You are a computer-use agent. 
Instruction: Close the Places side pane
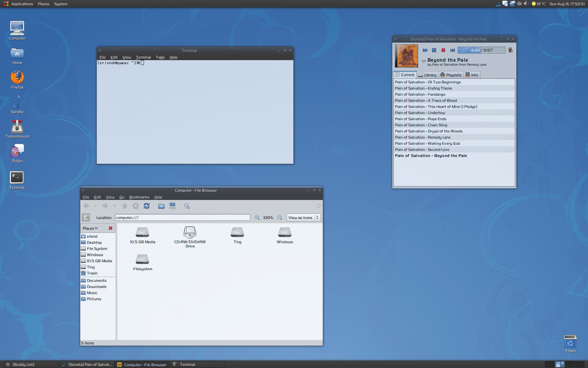click(111, 228)
